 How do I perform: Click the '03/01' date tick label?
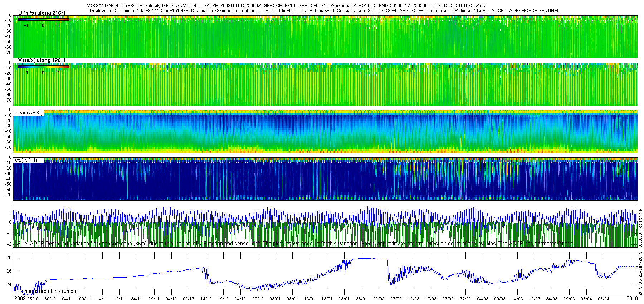coord(275,299)
